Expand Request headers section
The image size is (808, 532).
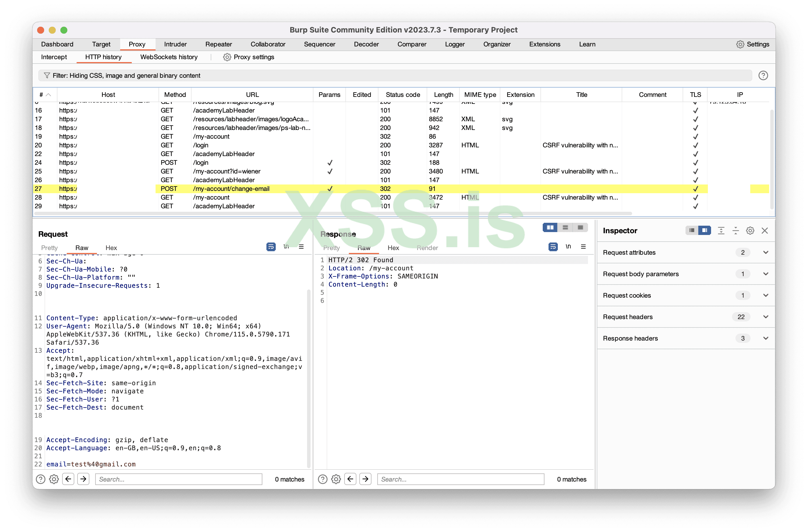766,317
